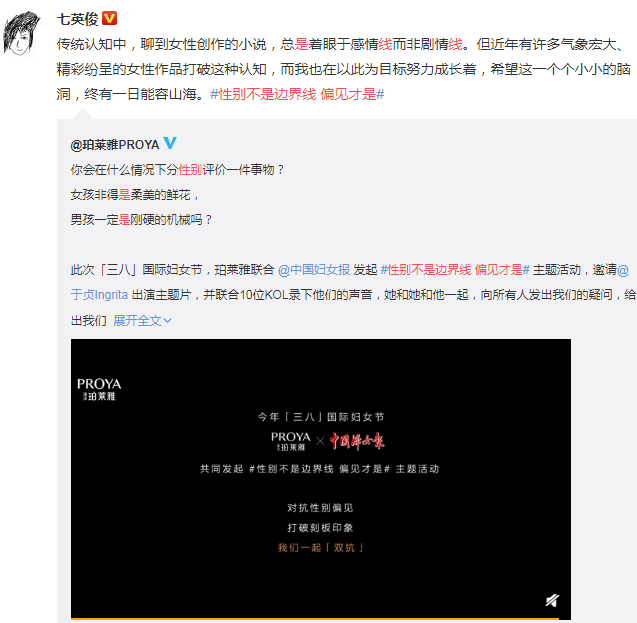
Task: Open the hashtag after 发起 in the repost
Action: point(455,270)
